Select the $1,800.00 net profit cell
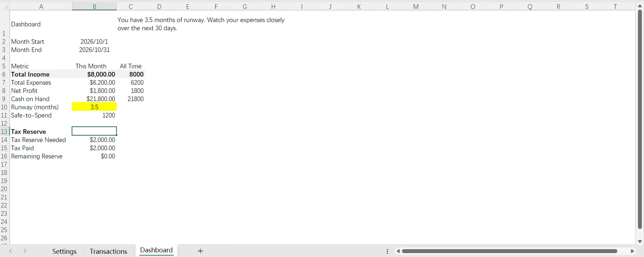 tap(94, 91)
